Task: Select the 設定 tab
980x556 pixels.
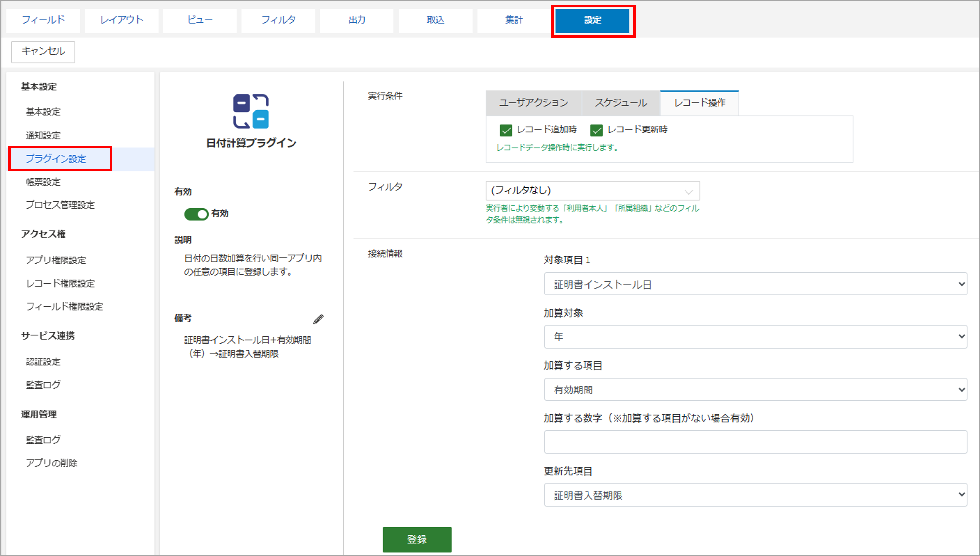Action: click(592, 20)
